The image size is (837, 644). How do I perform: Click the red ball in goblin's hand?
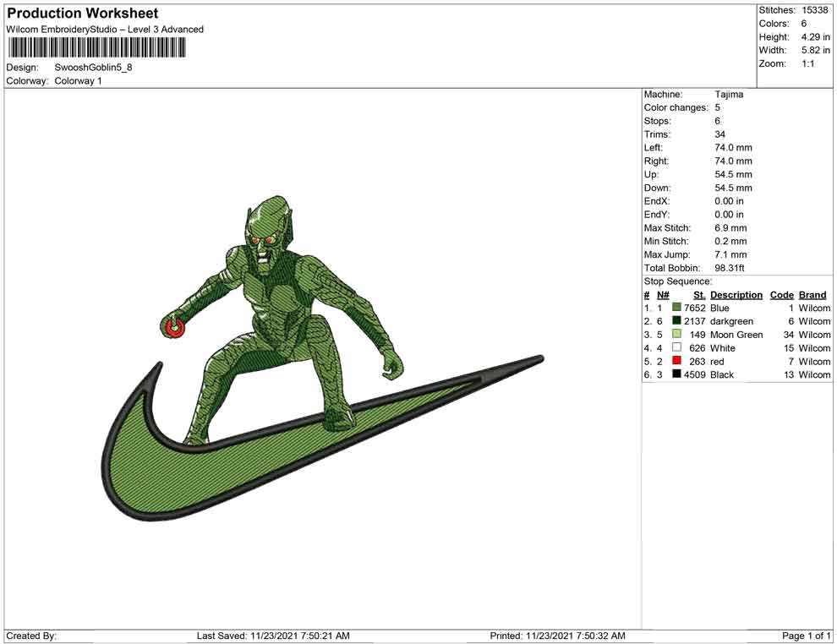174,328
